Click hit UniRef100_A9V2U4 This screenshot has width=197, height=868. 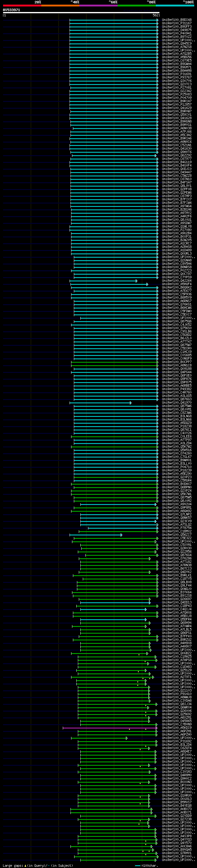[177, 504]
